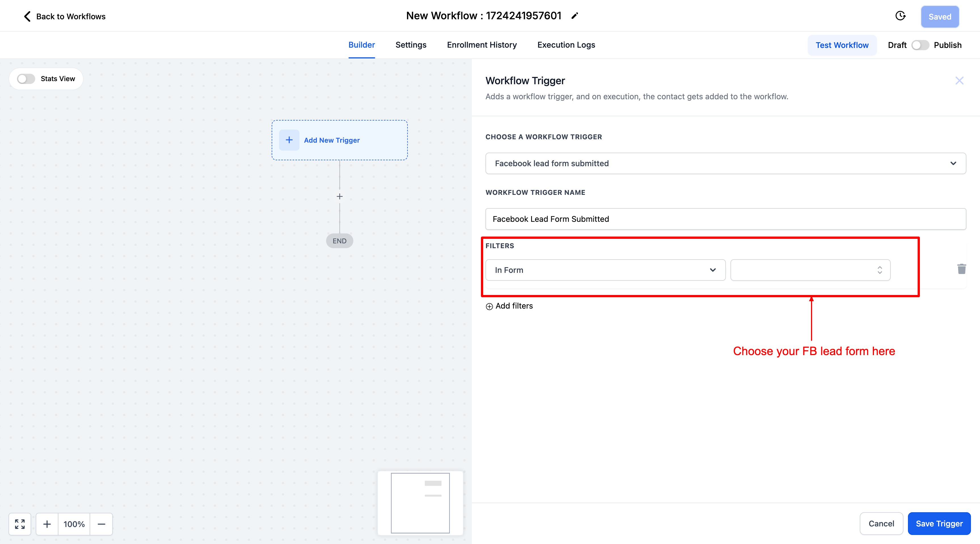Open the lead form selection dropdown
Viewport: 980px width, 544px height.
tap(810, 270)
